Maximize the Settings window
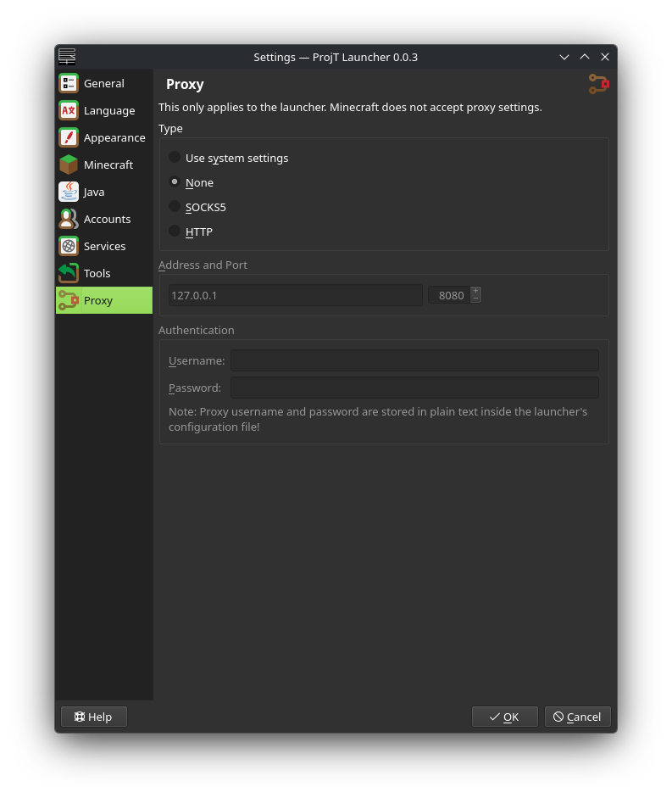672x798 pixels. (585, 57)
